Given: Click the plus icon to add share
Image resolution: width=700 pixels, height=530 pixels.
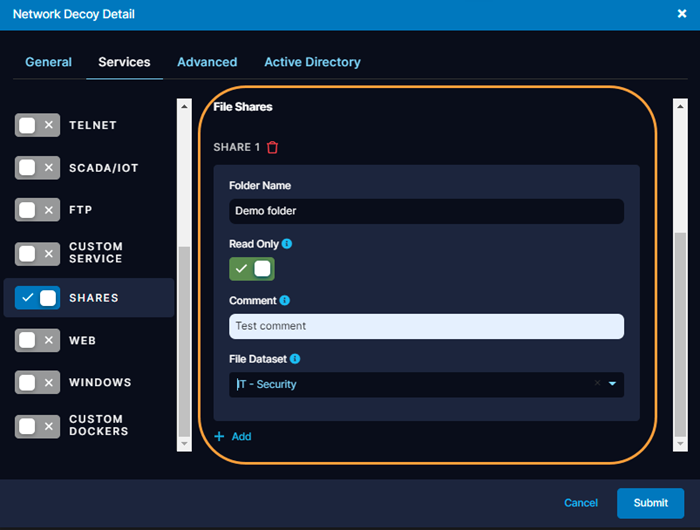Looking at the screenshot, I should [x=220, y=437].
